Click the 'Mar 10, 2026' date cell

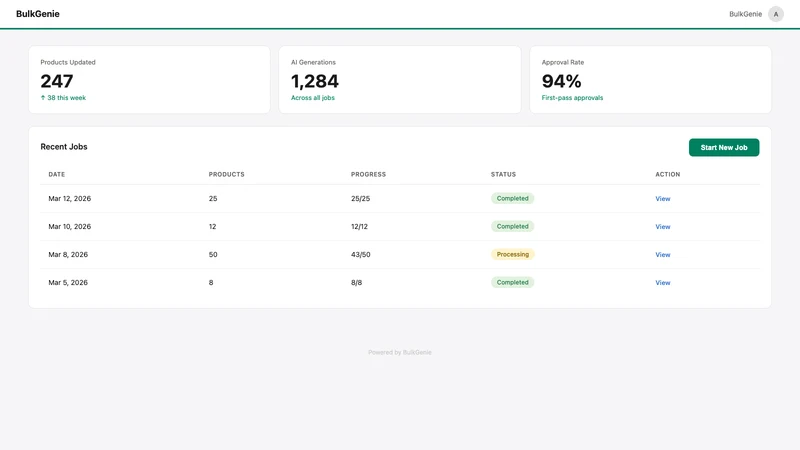click(x=69, y=227)
